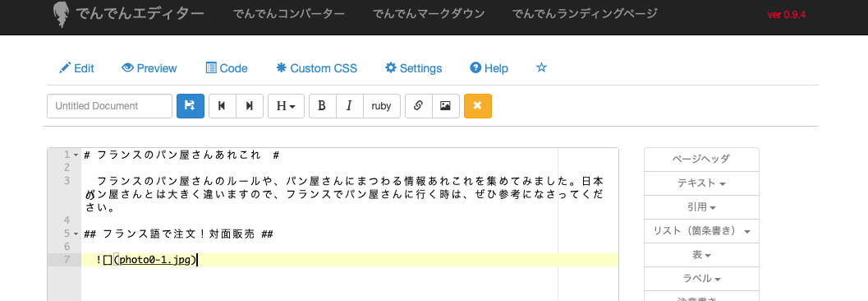This screenshot has height=301, width=868.
Task: Expand the リスト（箇条書き） dropdown
Action: pos(701,230)
